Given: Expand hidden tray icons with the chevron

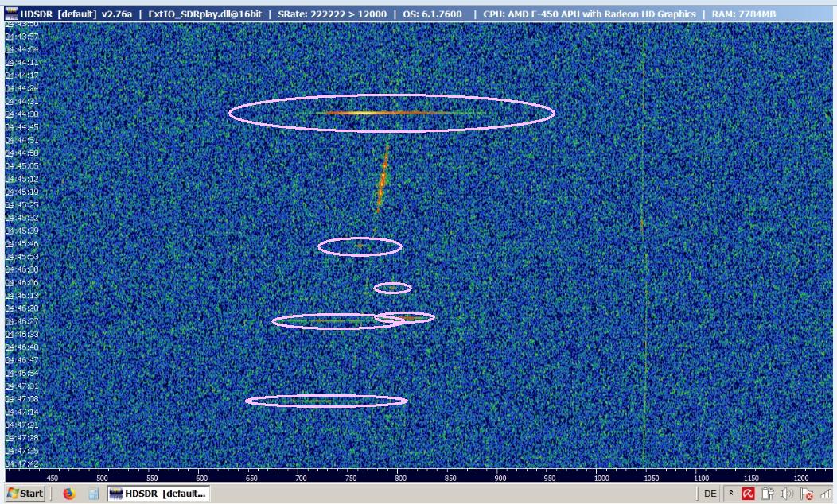Looking at the screenshot, I should coord(730,494).
